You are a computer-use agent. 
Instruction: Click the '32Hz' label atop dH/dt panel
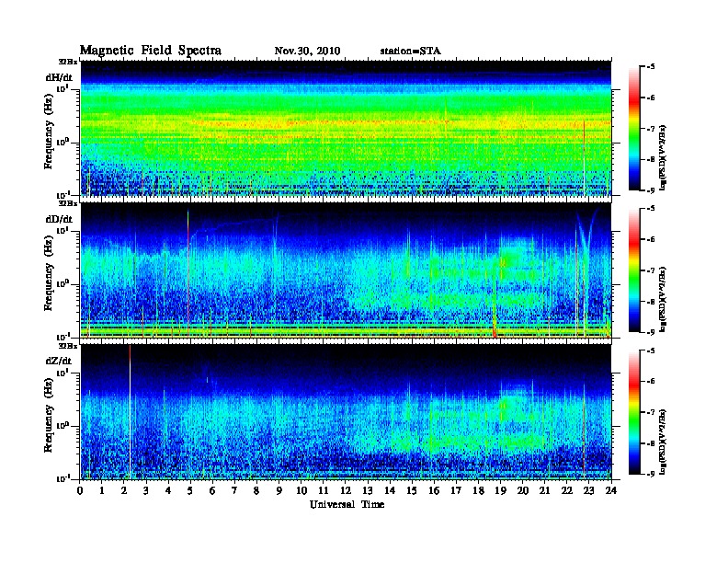pos(67,62)
